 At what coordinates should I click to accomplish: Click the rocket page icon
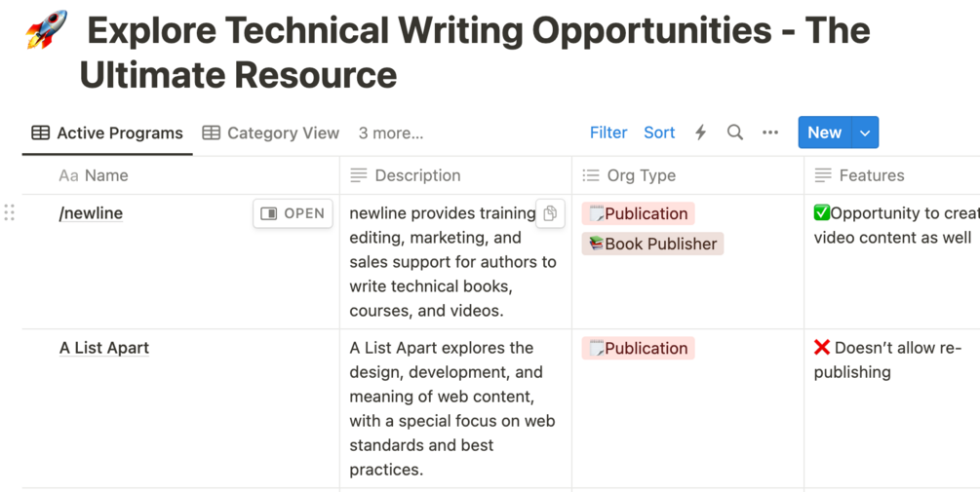click(x=45, y=31)
